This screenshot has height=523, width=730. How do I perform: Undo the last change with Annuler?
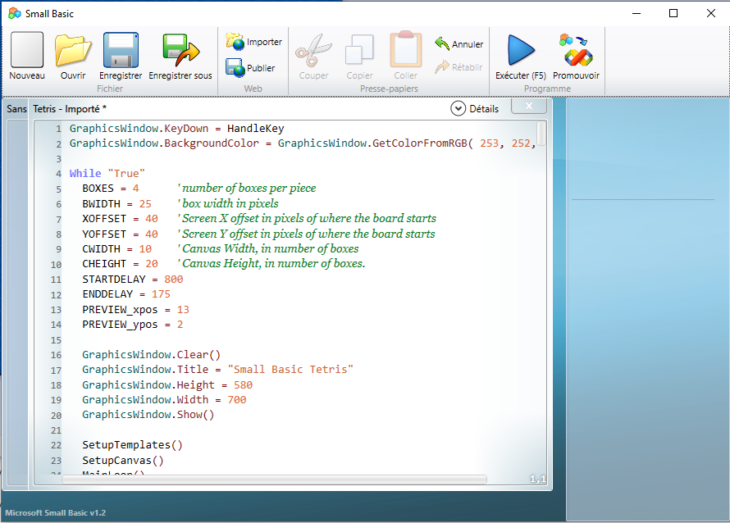pyautogui.click(x=459, y=44)
